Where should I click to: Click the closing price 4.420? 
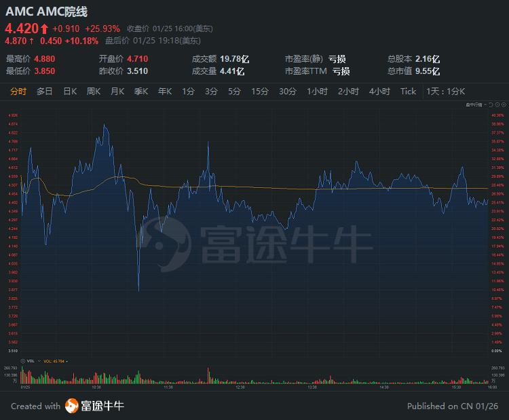(22, 28)
